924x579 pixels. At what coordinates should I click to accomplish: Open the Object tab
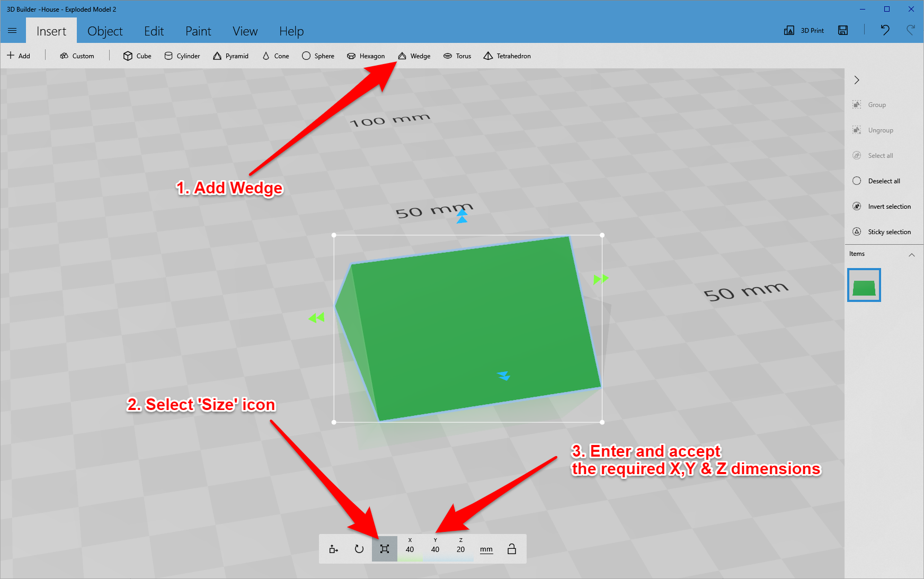click(105, 31)
